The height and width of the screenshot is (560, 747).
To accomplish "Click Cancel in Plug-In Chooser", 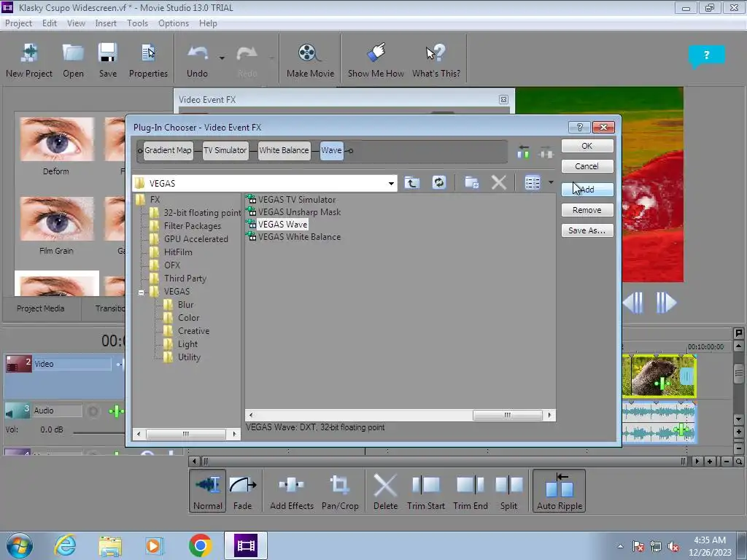I will click(x=587, y=166).
